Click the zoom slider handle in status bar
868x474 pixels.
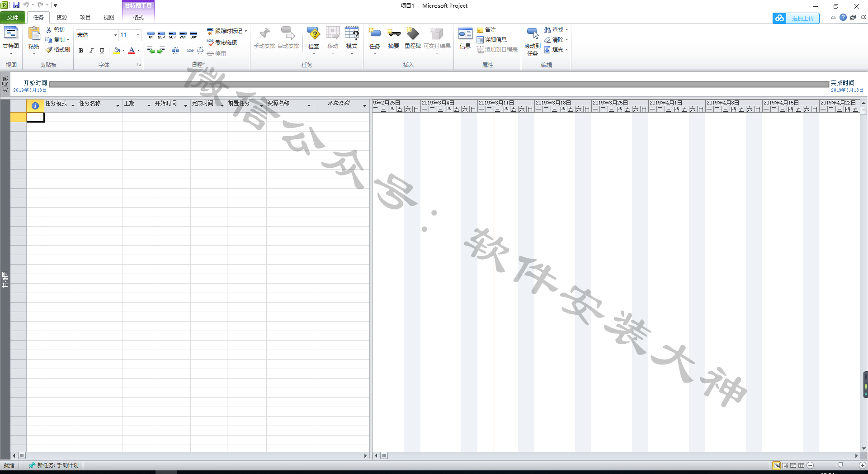pyautogui.click(x=840, y=465)
